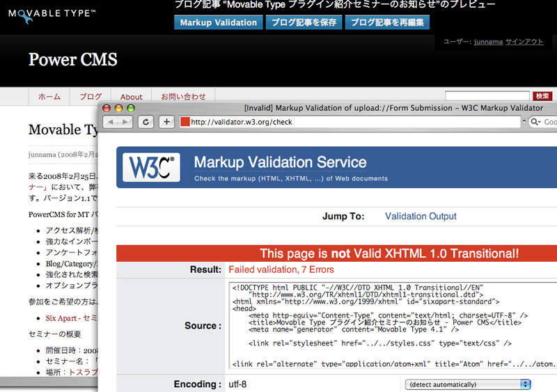Click the ブログ記事を保存 button
Screen dimensions: 557x392
point(304,22)
